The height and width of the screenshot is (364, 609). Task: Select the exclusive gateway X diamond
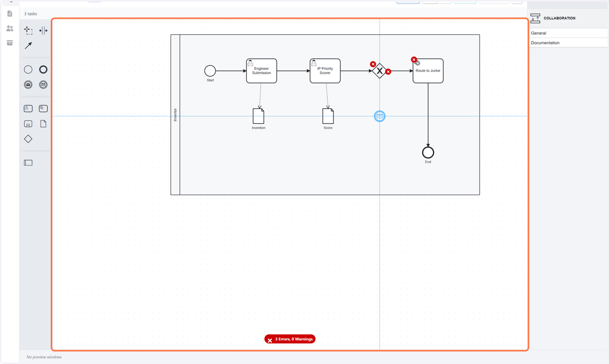(x=380, y=71)
